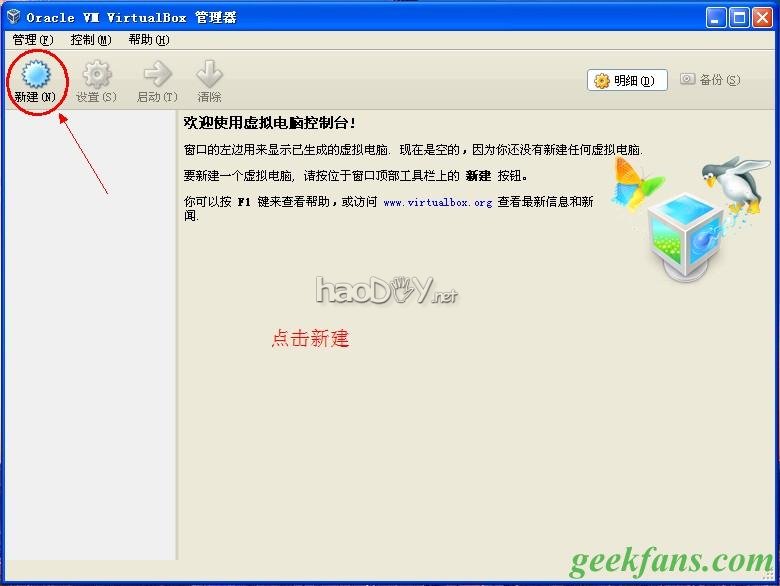
Task: Click the 清除 (Discard) down-arrow icon
Action: coord(209,75)
